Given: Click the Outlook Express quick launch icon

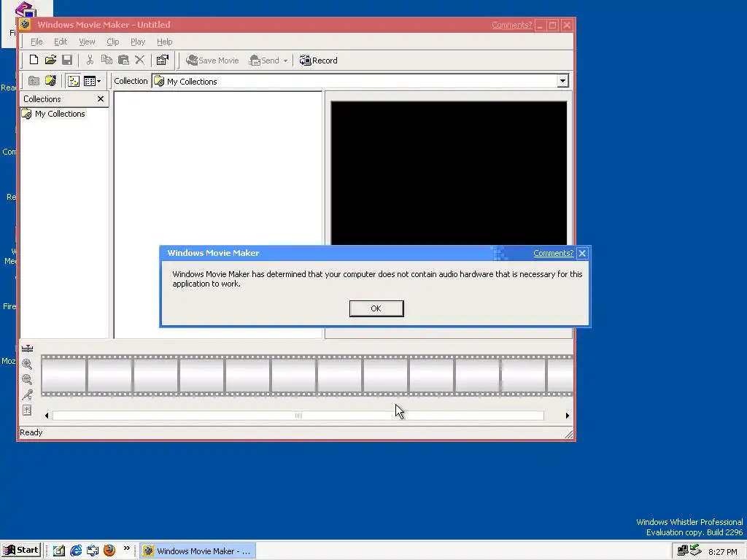Looking at the screenshot, I should pyautogui.click(x=93, y=551).
